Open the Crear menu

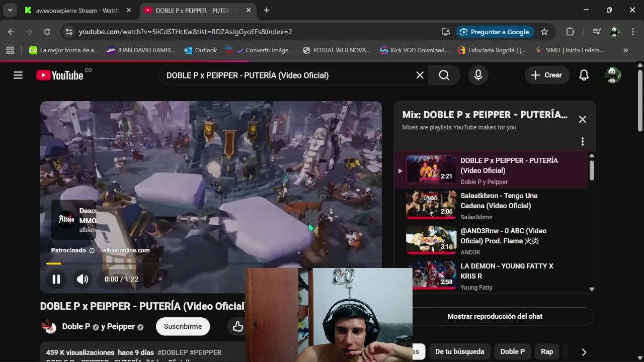pyautogui.click(x=547, y=75)
